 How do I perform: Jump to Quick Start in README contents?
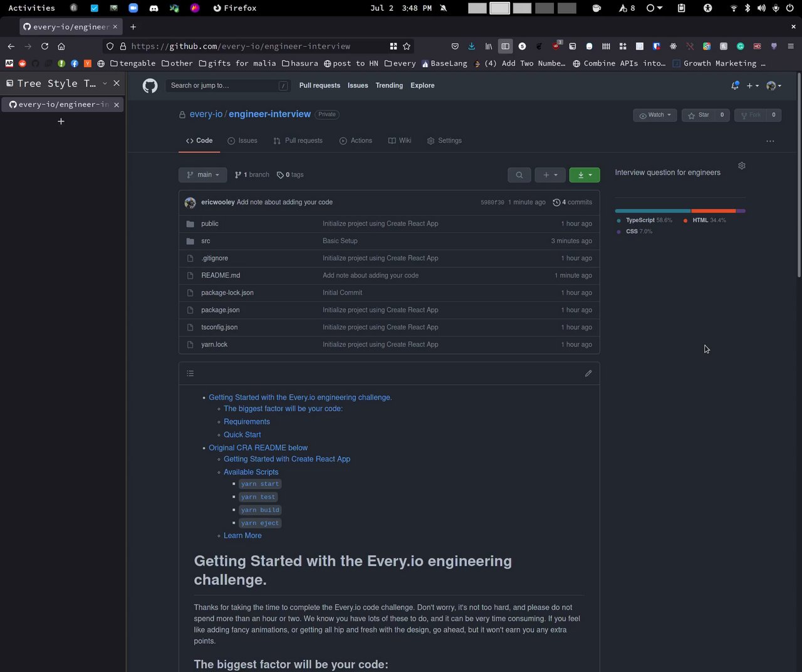point(242,435)
